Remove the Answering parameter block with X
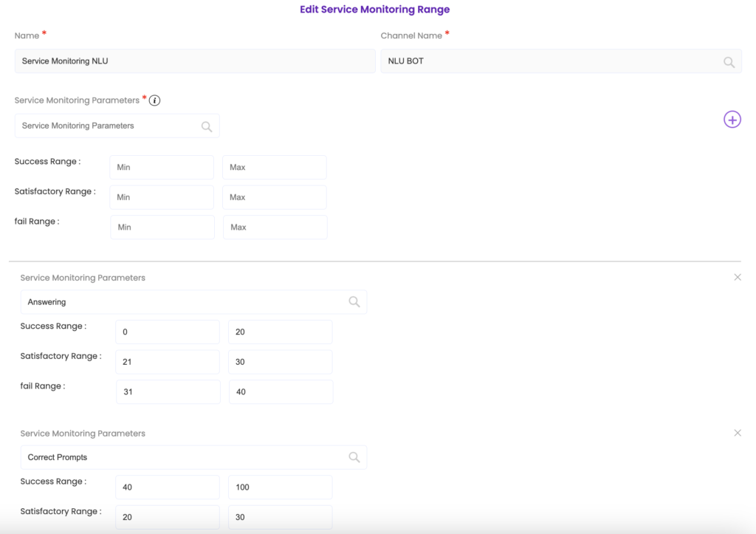Viewport: 756px width, 534px height. (x=737, y=277)
